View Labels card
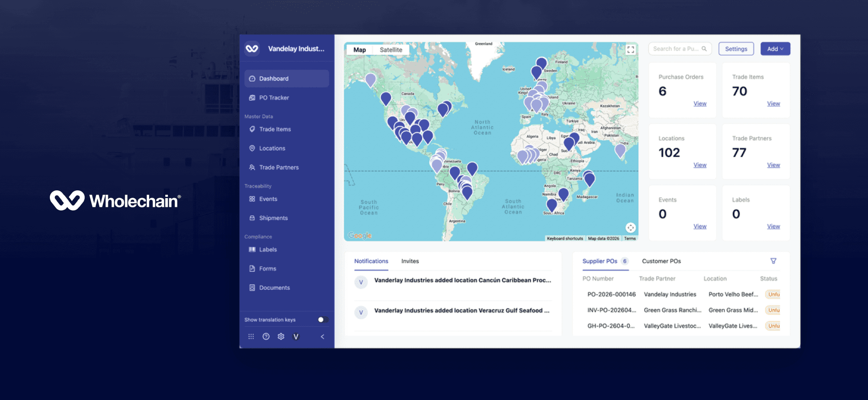This screenshot has width=868, height=400. pyautogui.click(x=773, y=226)
